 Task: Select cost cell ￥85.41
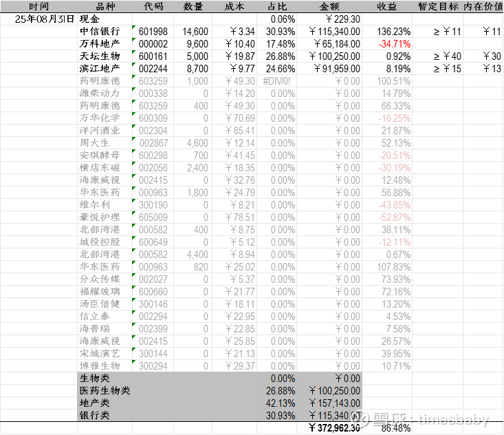click(234, 131)
